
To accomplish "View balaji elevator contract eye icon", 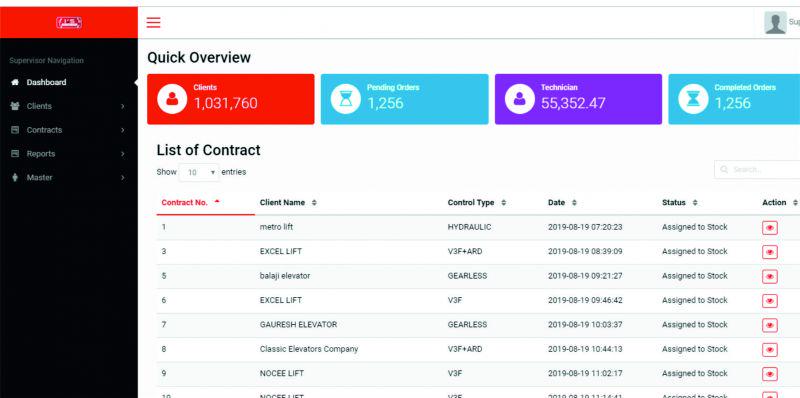I will 769,277.
